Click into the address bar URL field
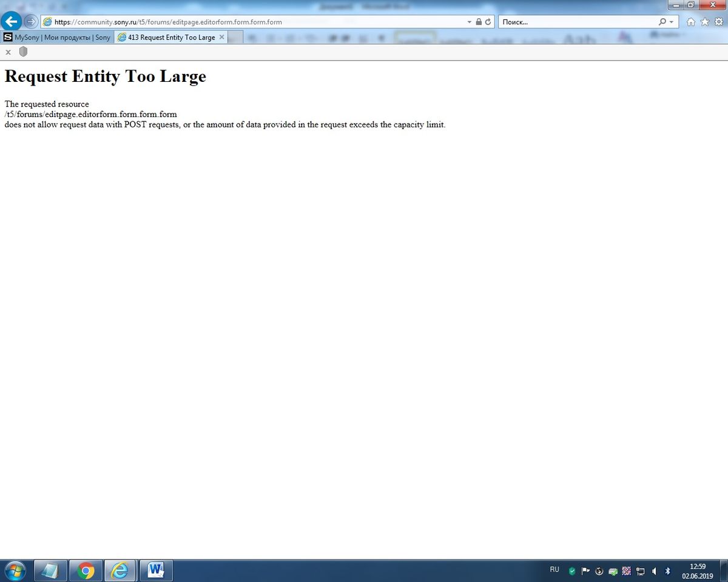 (255, 22)
